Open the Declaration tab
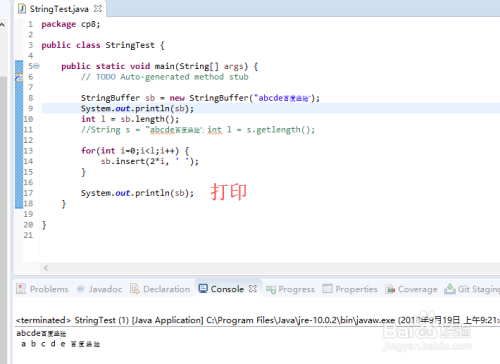The width and height of the screenshot is (500, 364). tap(160, 289)
